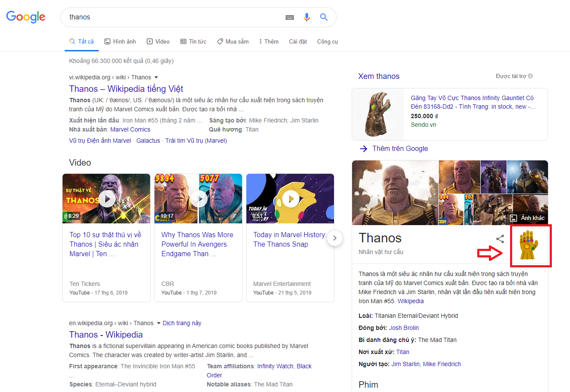Open Why Thanos Was More Powerful video link
This screenshot has height=392, width=570.
pyautogui.click(x=197, y=244)
